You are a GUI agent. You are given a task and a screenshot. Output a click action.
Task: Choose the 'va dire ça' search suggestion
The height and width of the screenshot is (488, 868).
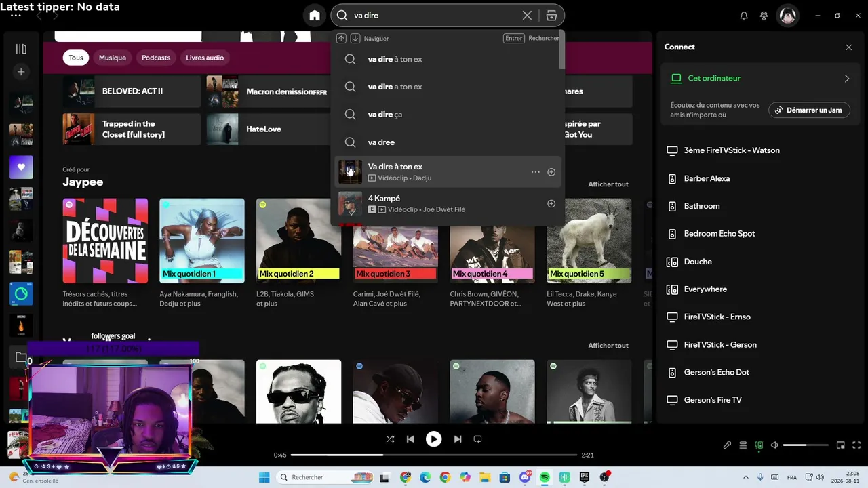click(x=448, y=115)
